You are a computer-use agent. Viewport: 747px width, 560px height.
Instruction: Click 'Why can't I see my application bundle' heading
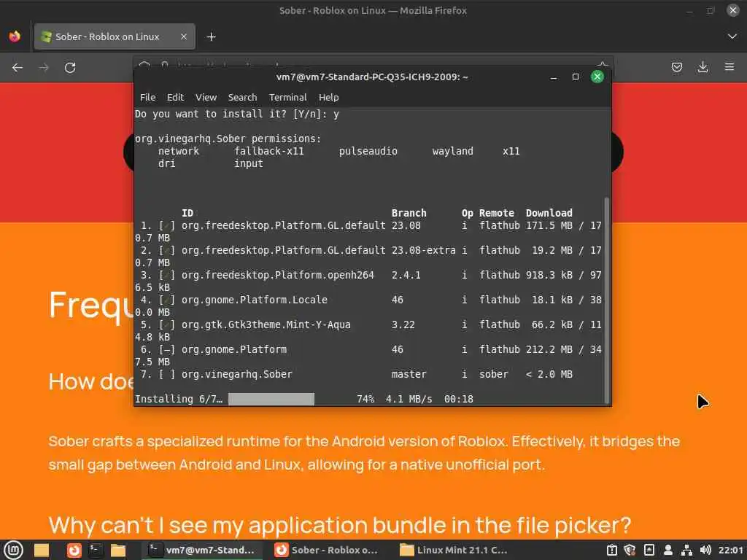coord(340,526)
